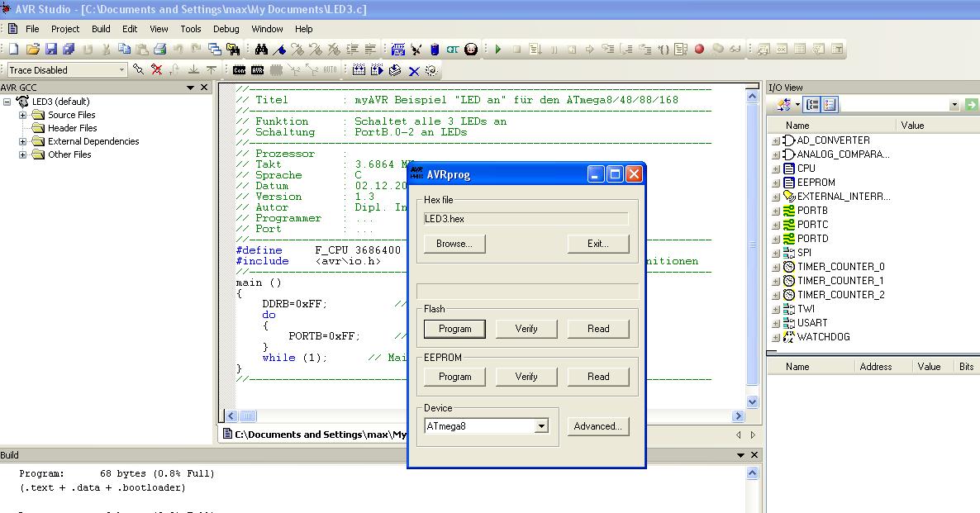Expand the Other Files folder
Viewport: 980px width, 513px height.
pos(22,154)
